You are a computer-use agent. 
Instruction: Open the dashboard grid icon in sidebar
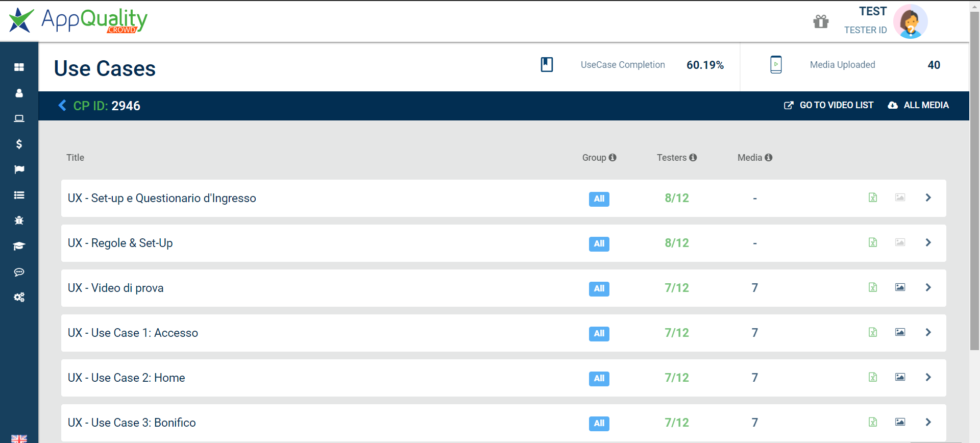(19, 67)
